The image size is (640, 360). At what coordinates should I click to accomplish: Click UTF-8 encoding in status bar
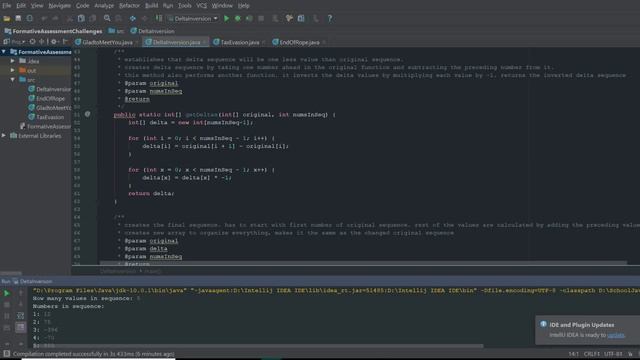coord(613,354)
